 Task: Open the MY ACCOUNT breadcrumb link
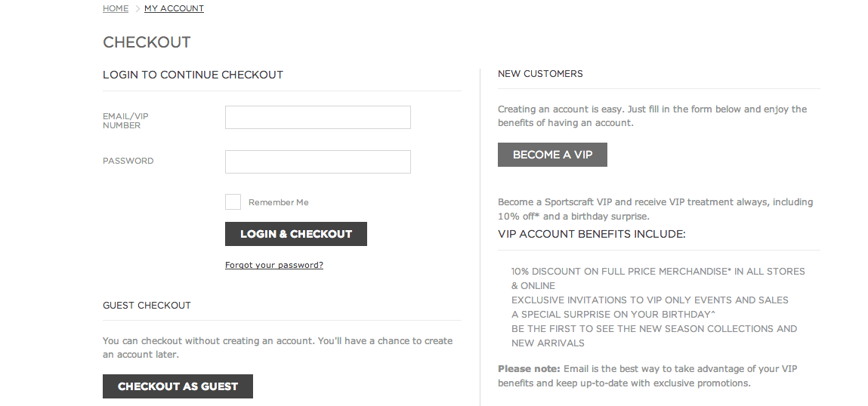(x=174, y=8)
